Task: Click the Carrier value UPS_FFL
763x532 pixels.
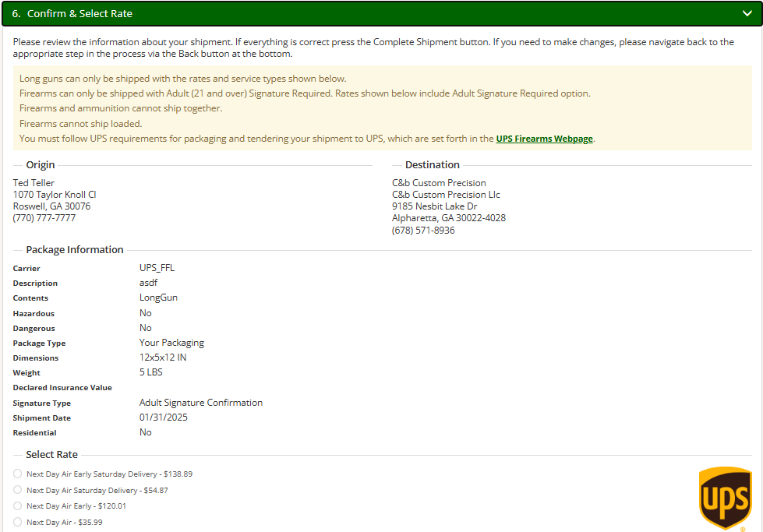Action: click(x=158, y=268)
